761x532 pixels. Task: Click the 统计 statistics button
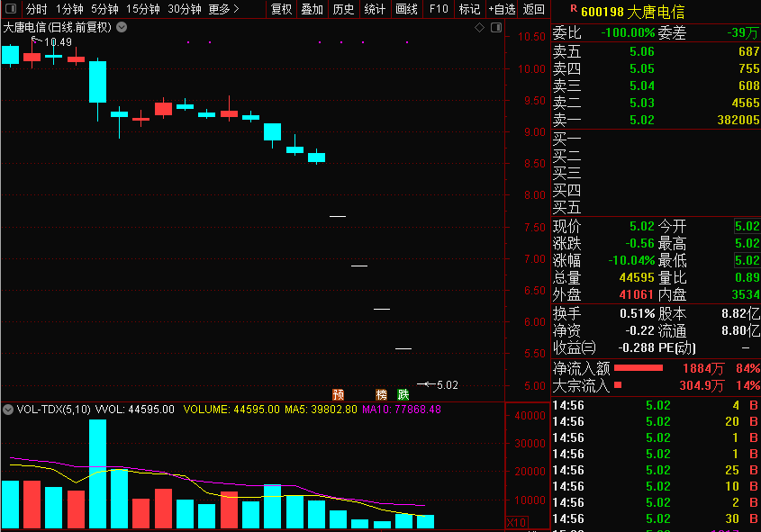[375, 9]
